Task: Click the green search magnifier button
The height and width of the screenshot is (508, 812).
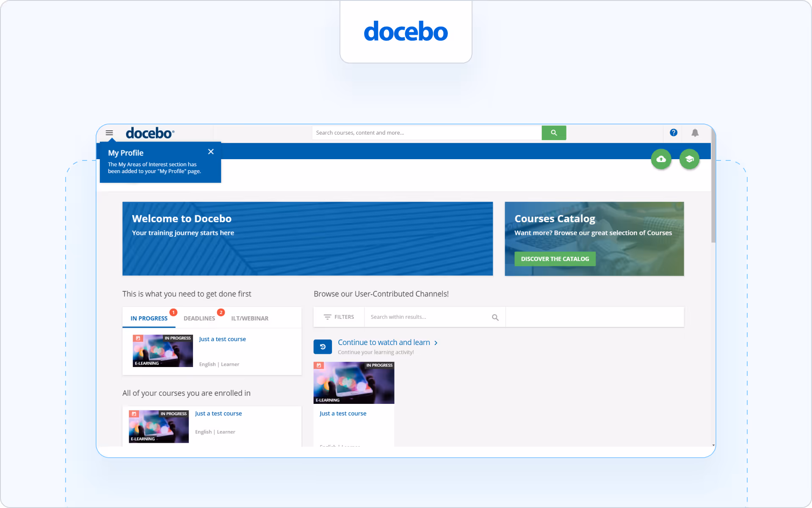Action: coord(554,133)
